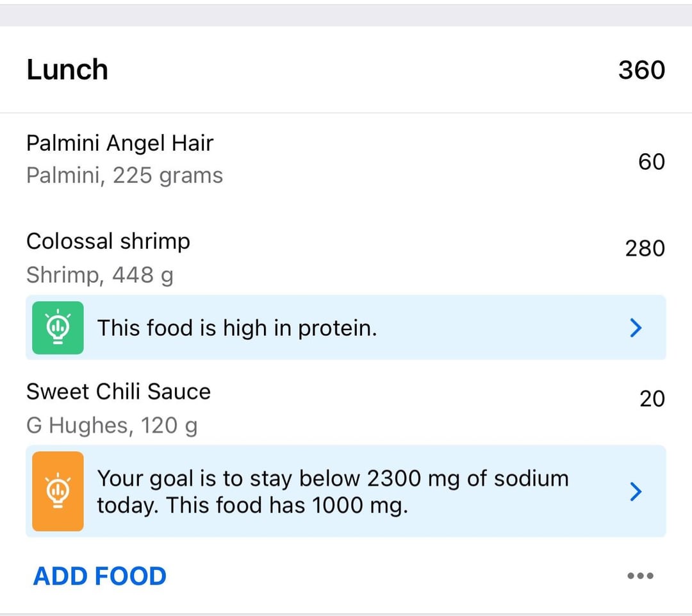Open the Colossal shrimp food entry
The image size is (692, 616).
tap(346, 258)
